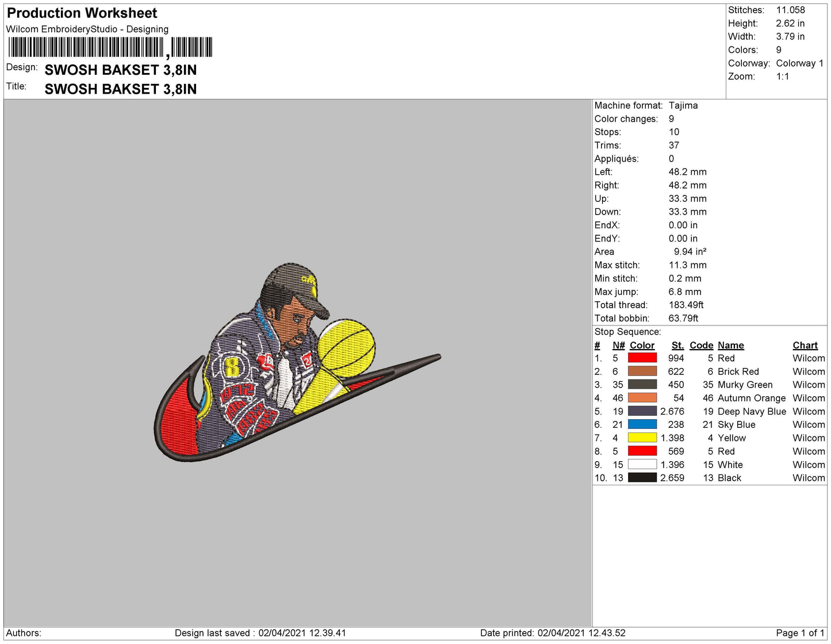Click 'Wilcom EmbroideryStudio - Designing' text
Screen dimensions: 831x644
[87, 29]
